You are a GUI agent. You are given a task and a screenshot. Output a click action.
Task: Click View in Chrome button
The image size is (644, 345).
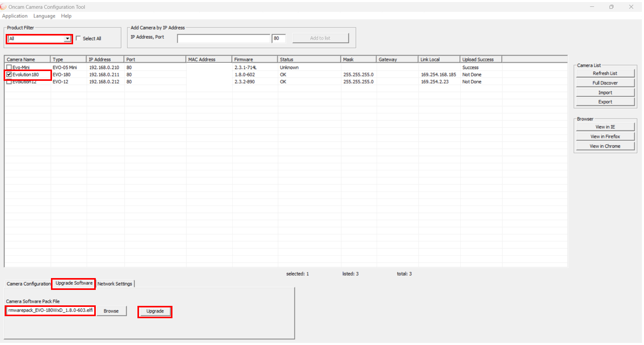pos(605,146)
